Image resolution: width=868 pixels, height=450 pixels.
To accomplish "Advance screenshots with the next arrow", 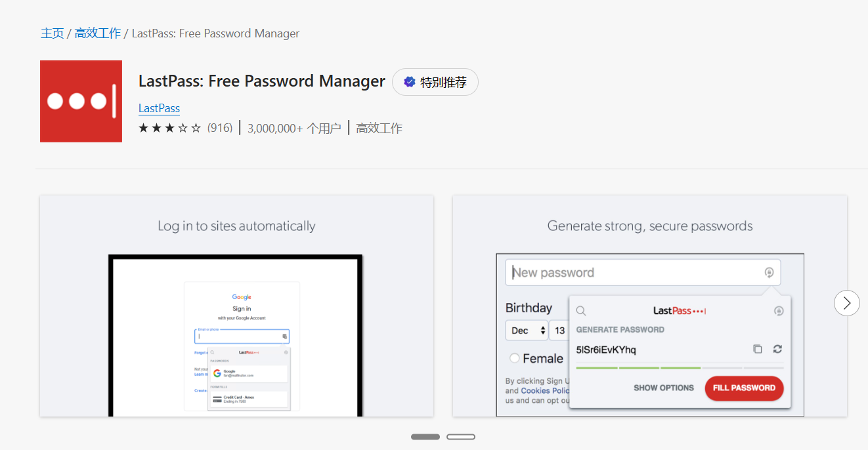I will coord(846,303).
